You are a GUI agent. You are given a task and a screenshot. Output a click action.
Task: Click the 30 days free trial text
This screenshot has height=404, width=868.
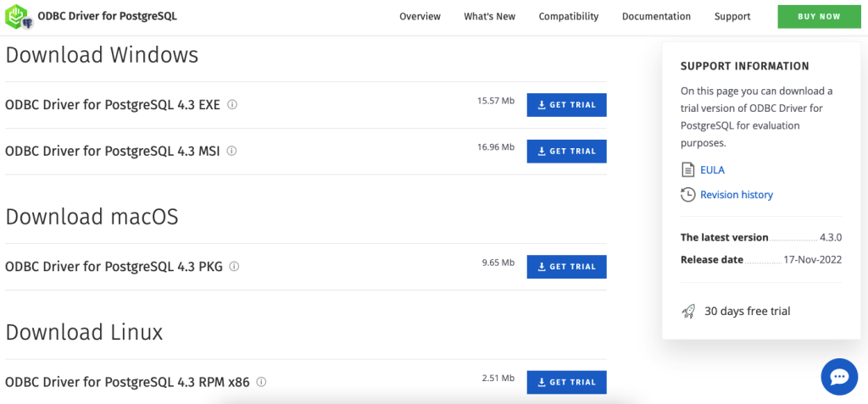[x=748, y=311]
